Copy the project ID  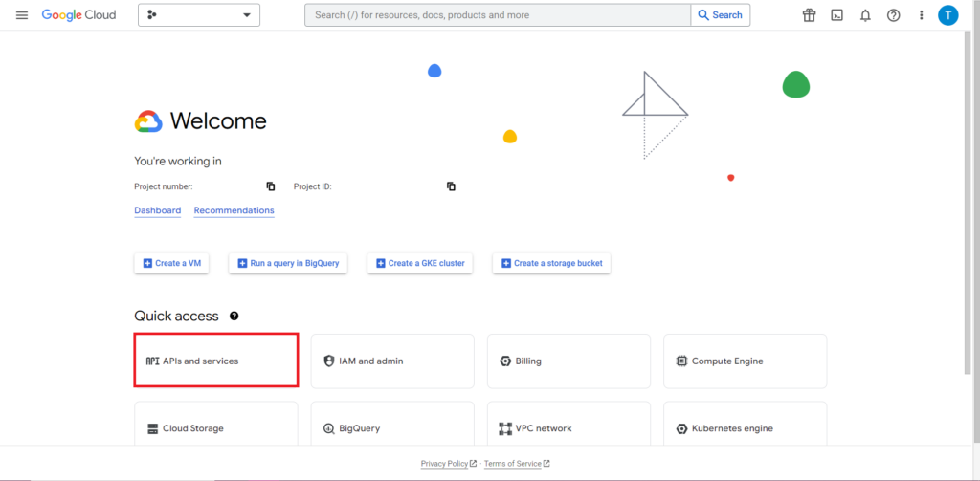[451, 186]
